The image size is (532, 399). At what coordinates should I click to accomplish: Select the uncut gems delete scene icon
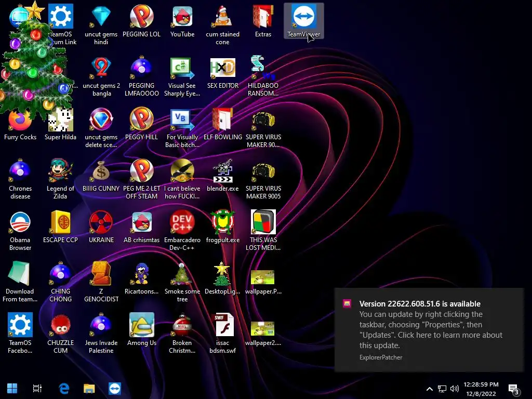click(x=101, y=128)
